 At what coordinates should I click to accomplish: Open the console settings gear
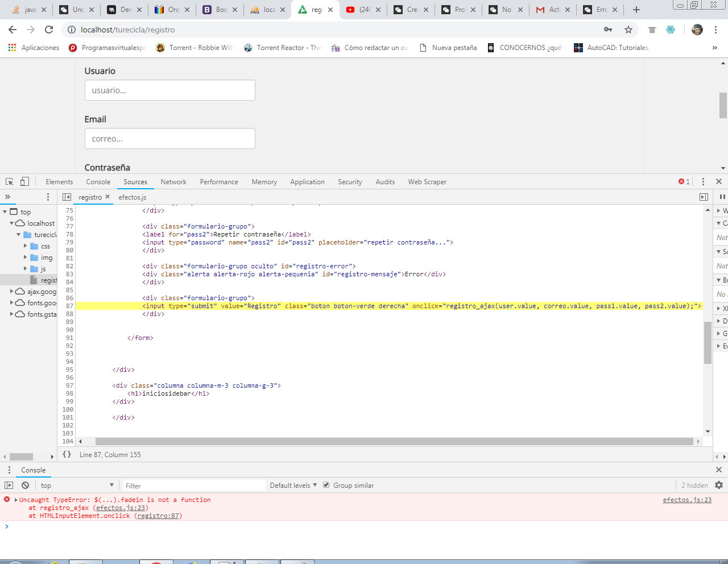click(719, 485)
